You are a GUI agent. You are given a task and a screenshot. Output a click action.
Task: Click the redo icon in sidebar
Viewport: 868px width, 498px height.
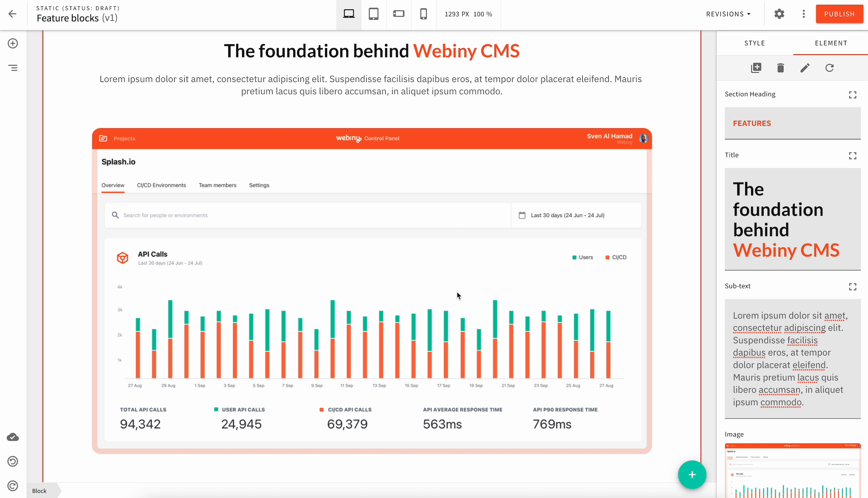click(x=13, y=486)
